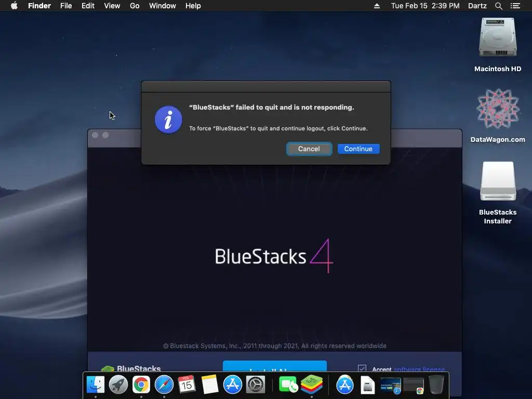
Task: Open minimized Chrome window thumbnail in dock
Action: (x=414, y=386)
